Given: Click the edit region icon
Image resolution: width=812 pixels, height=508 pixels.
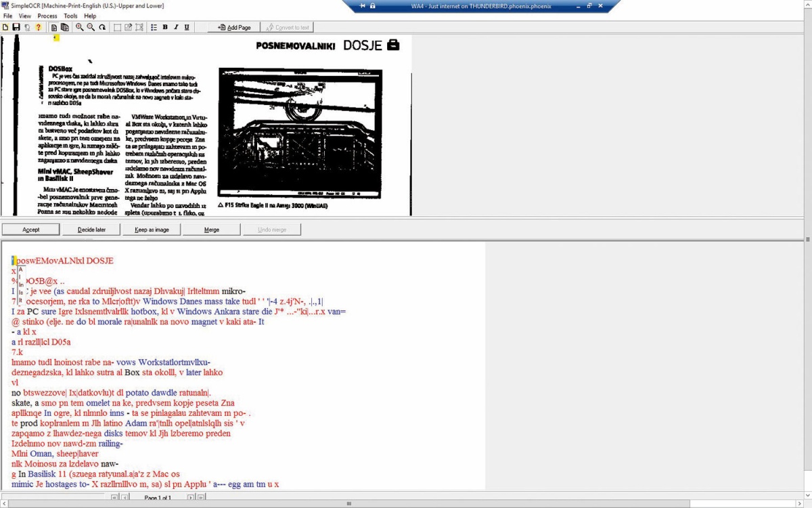Looking at the screenshot, I should coord(128,27).
